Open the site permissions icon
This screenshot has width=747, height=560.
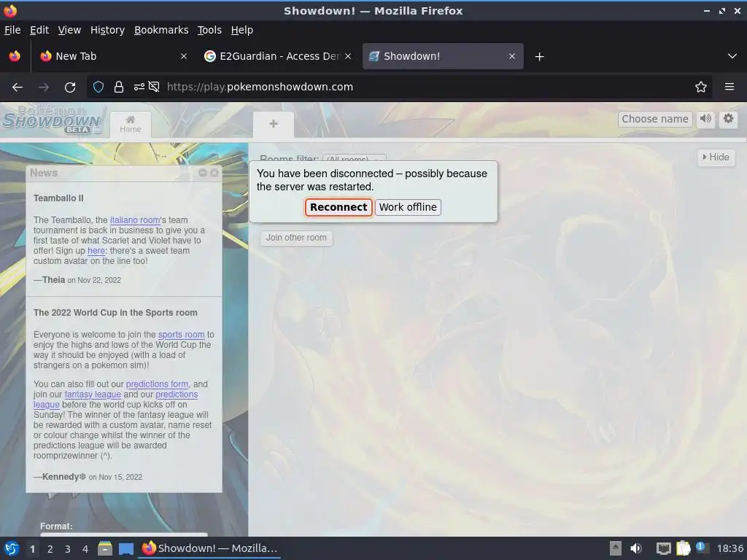pos(139,87)
